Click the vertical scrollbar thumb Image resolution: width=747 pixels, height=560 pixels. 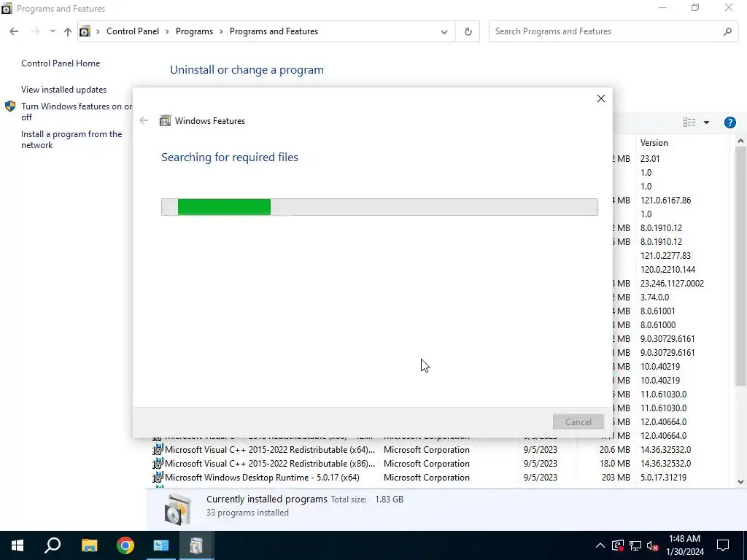(740, 265)
